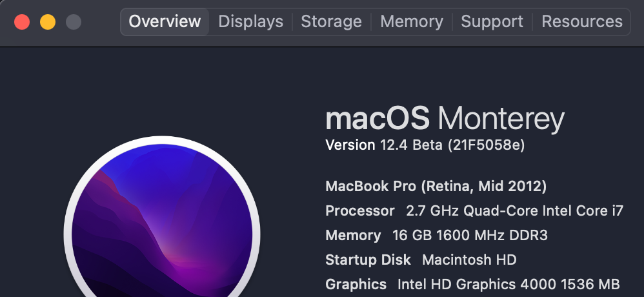Click 'Version 12.4 Beta (21F5058e)' text

[x=425, y=145]
